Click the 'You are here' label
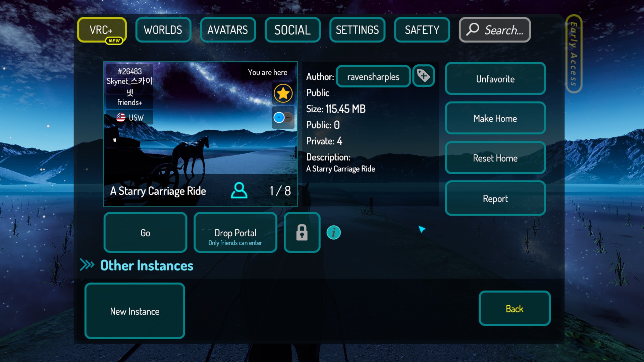The height and width of the screenshot is (362, 644). click(268, 72)
